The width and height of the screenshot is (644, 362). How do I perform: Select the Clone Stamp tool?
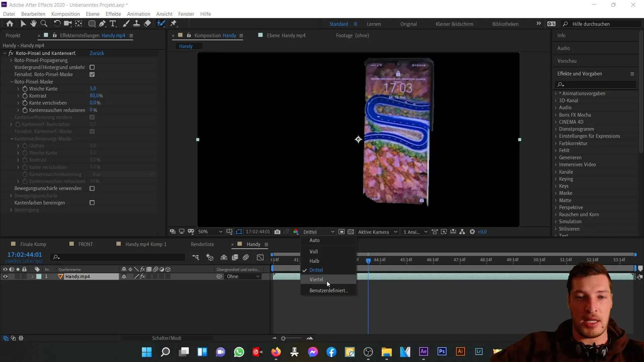137,23
